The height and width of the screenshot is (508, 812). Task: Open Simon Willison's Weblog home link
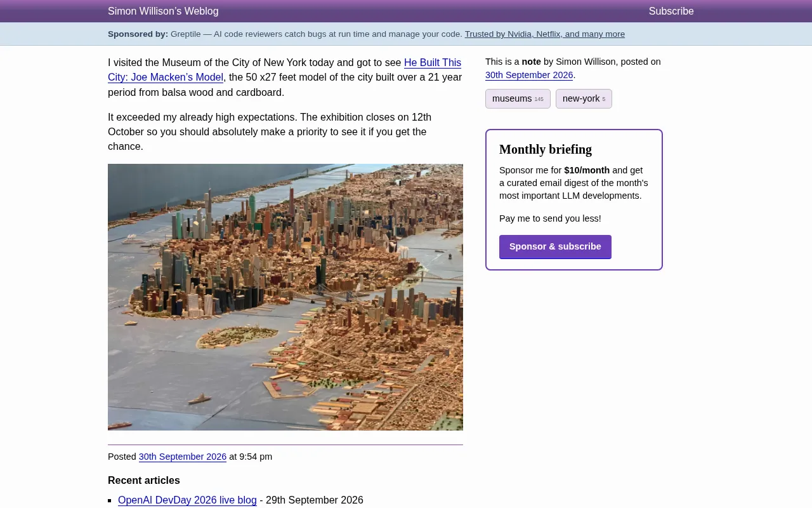(163, 11)
